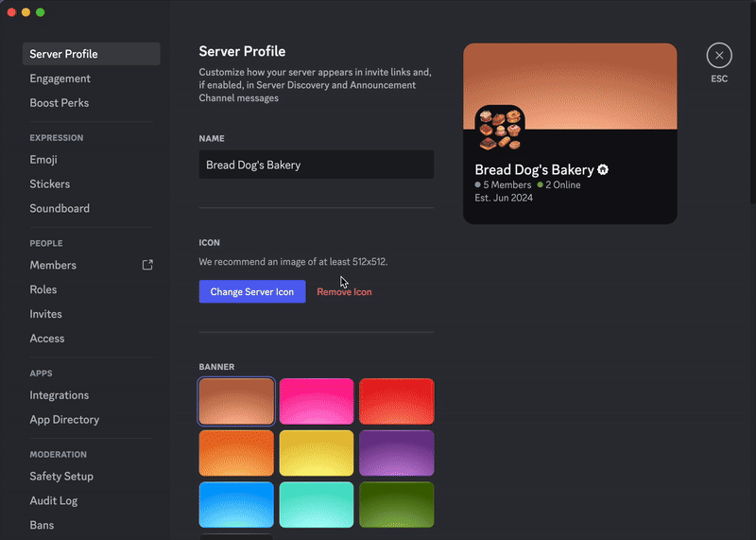756x540 pixels.
Task: Select Stickers in the sidebar
Action: 50,184
